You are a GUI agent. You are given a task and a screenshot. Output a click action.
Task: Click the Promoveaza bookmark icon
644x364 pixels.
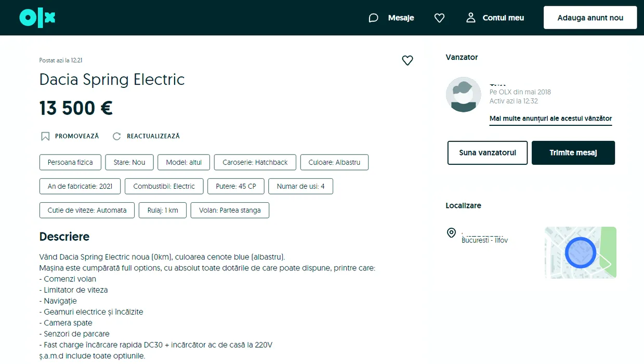coord(45,136)
